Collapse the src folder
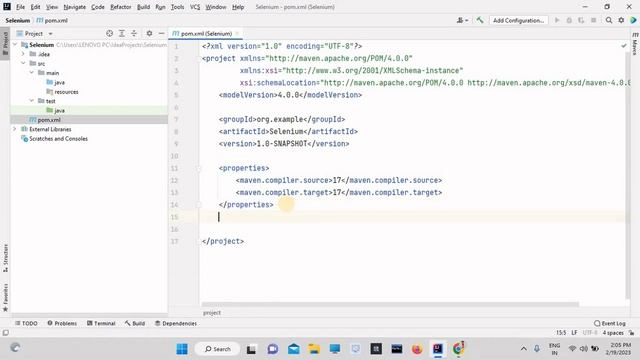This screenshot has width=640, height=360. tap(23, 63)
